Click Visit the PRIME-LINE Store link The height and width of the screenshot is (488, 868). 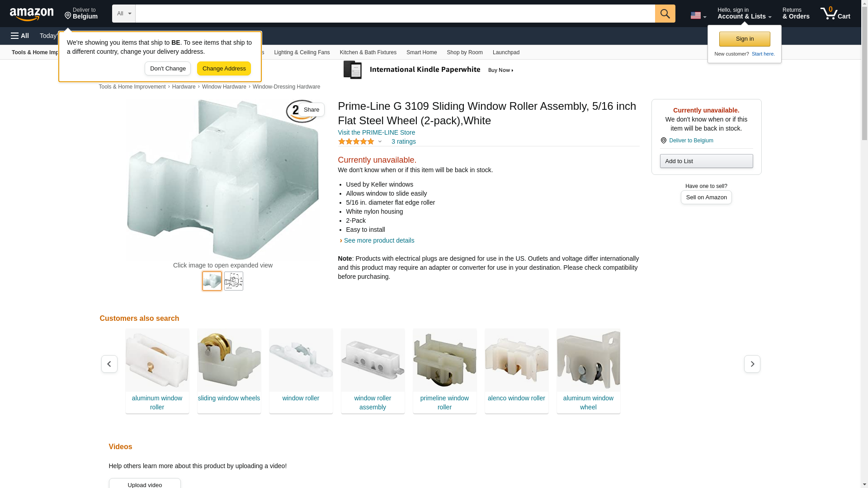[377, 132]
